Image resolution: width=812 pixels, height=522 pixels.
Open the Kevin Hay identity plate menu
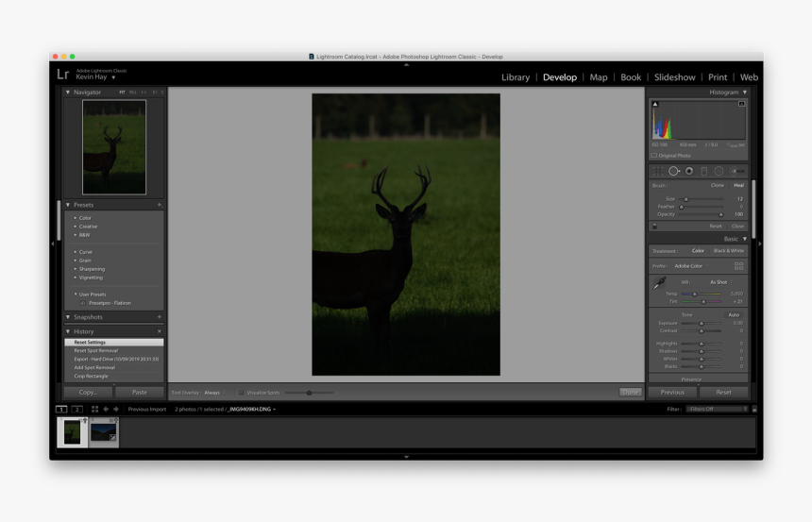[x=95, y=77]
